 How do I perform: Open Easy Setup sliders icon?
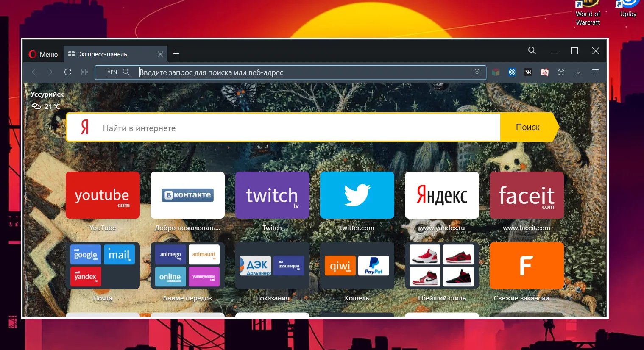pos(595,72)
